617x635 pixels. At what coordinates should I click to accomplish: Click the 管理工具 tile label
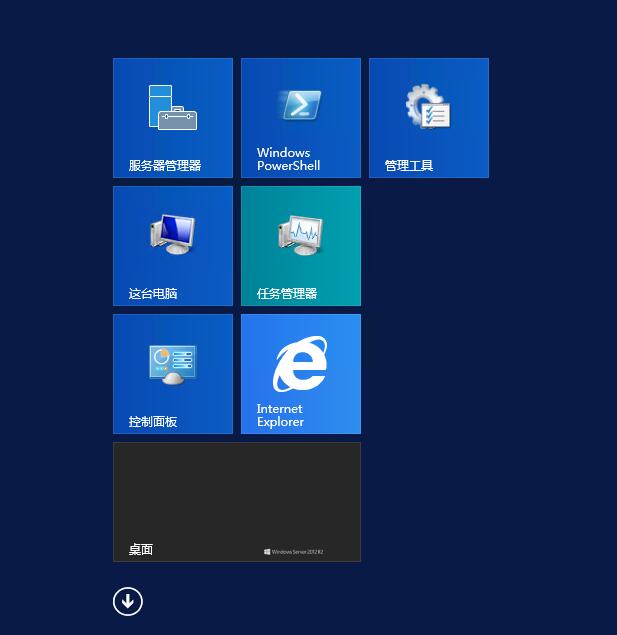409,166
